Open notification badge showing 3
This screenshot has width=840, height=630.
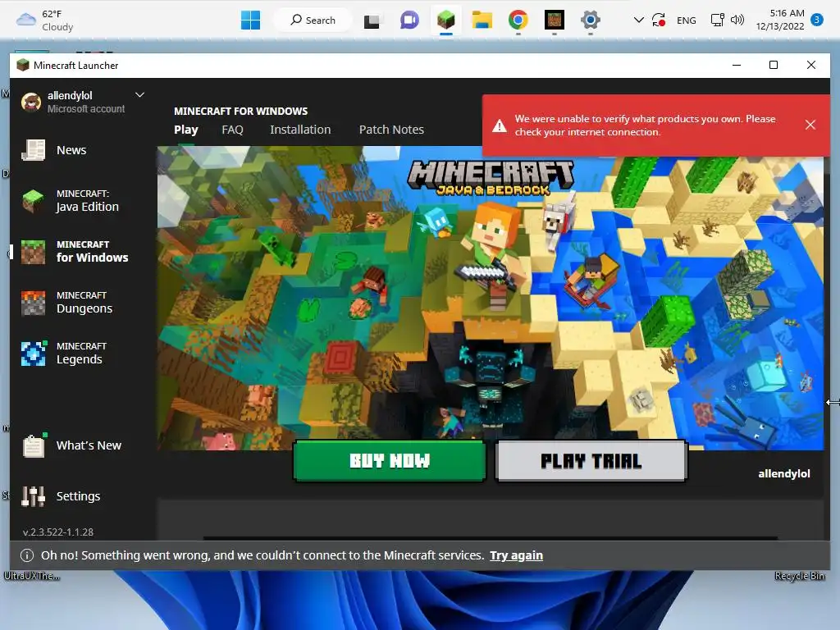pos(817,20)
